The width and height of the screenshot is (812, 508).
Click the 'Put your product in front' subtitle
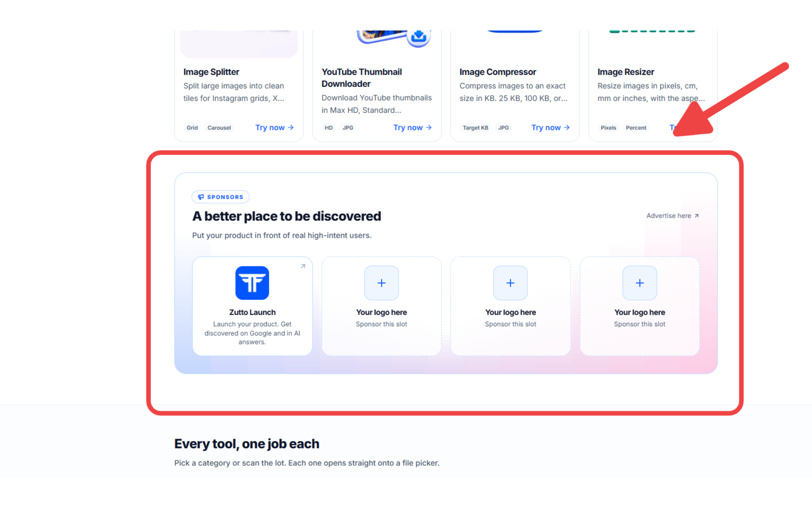[282, 235]
